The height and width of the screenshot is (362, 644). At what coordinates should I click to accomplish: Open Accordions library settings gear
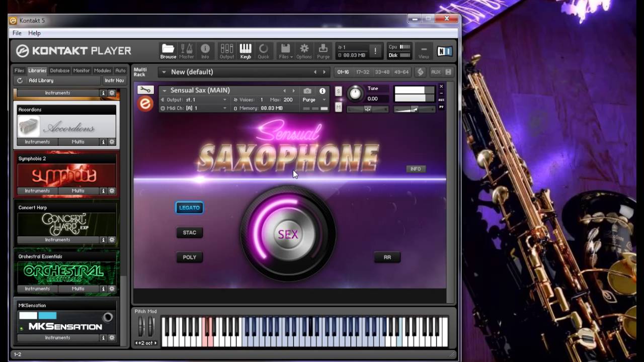112,142
